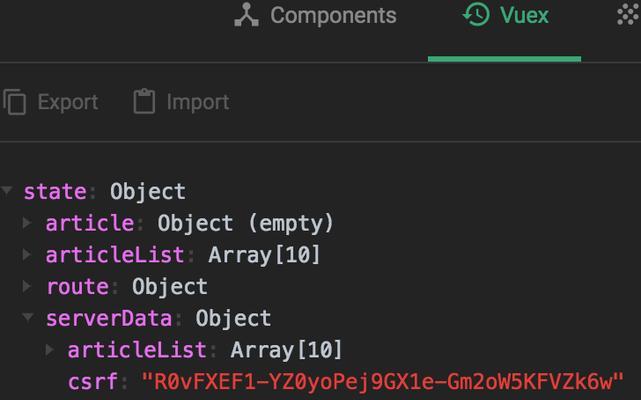Select the serverData key label

pyautogui.click(x=109, y=318)
